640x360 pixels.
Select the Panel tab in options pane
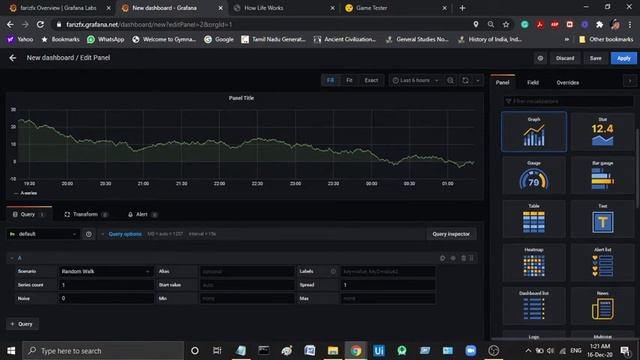coord(502,82)
